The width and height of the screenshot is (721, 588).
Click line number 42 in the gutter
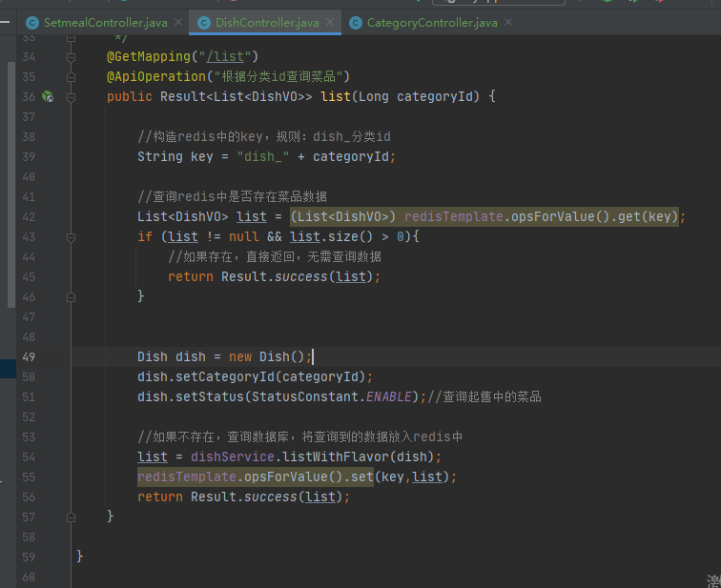[29, 217]
